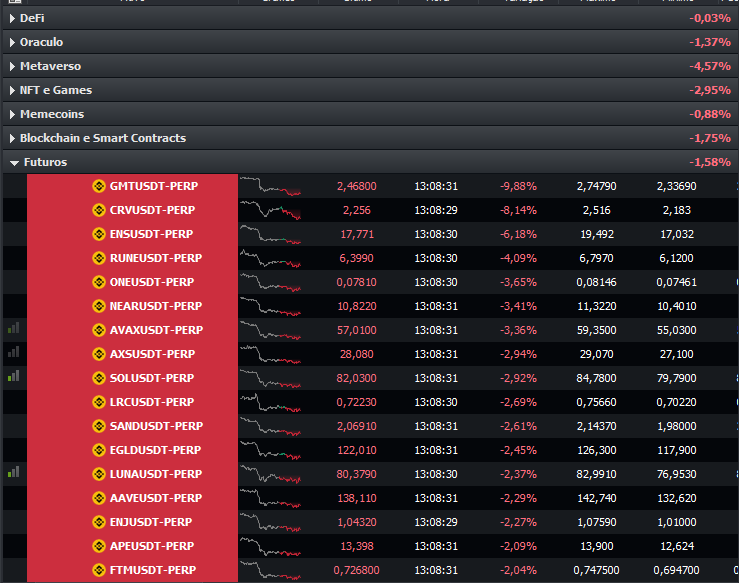Select the APEUSDT-PERP symbol name
This screenshot has height=583, width=739.
152,546
